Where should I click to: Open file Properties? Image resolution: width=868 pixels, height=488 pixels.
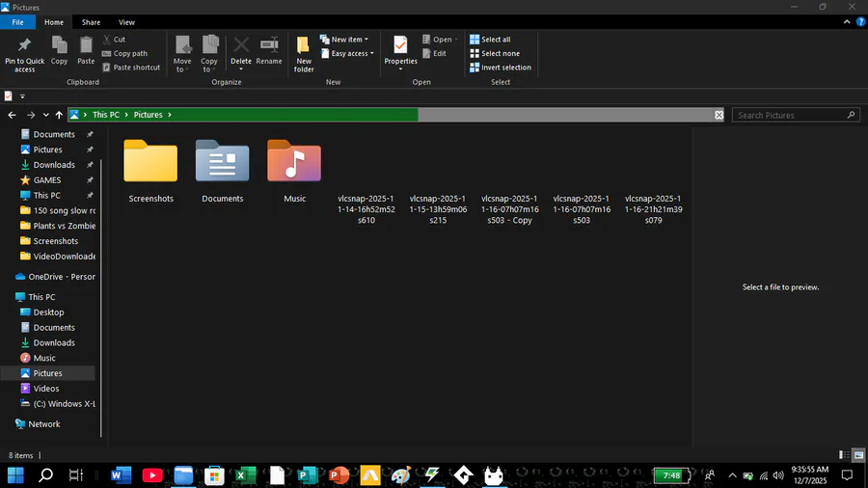pyautogui.click(x=400, y=54)
